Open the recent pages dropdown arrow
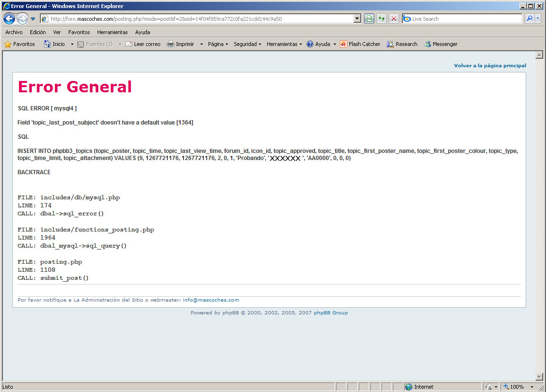The image size is (546, 392). click(x=33, y=19)
